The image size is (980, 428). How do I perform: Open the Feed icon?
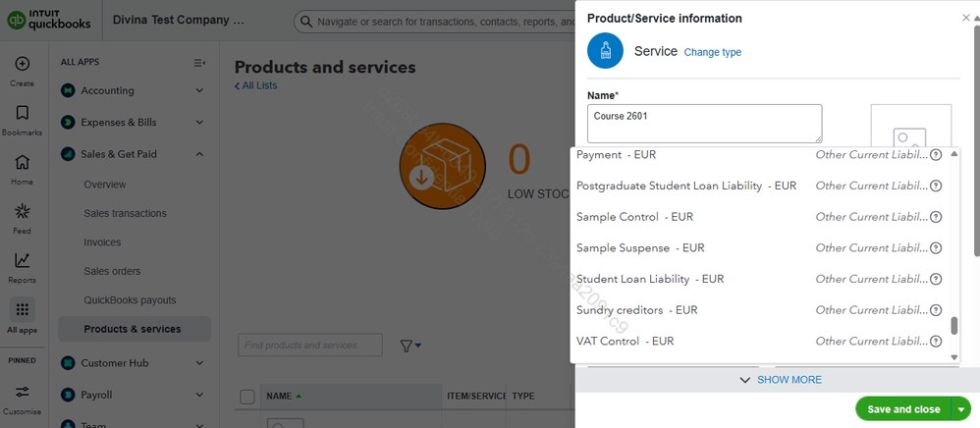point(22,211)
